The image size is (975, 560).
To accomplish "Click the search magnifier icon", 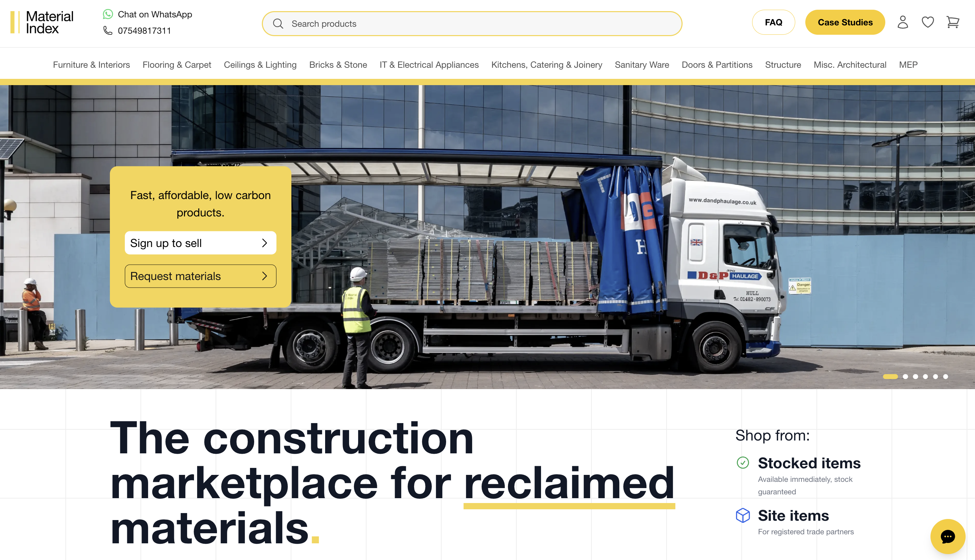I will coord(278,24).
